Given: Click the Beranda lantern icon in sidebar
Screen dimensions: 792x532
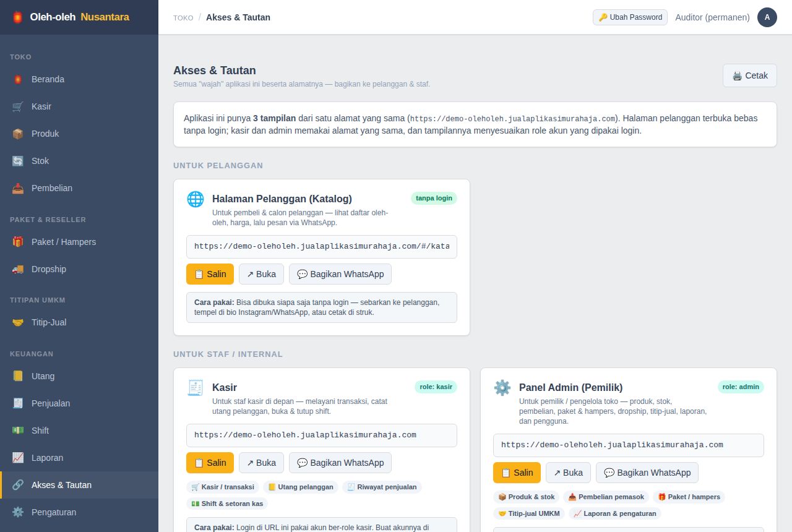Looking at the screenshot, I should click(x=18, y=79).
